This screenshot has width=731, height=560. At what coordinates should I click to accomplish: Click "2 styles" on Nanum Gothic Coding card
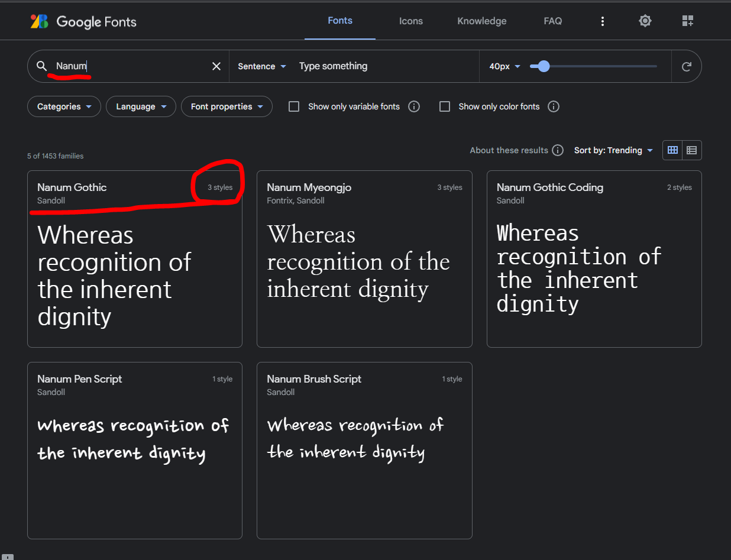pyautogui.click(x=680, y=187)
